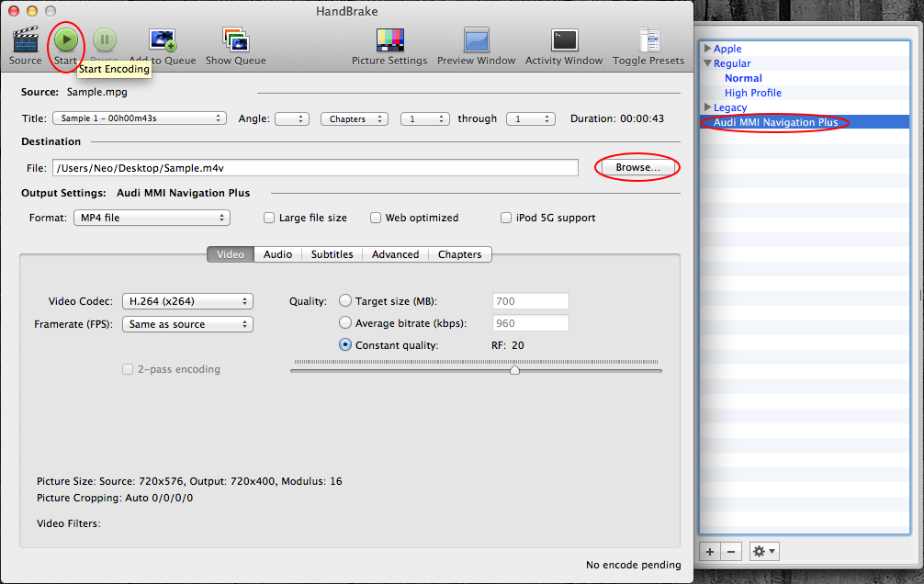Select the Average bitrate (kbps) radio button
The image size is (924, 584).
point(345,323)
